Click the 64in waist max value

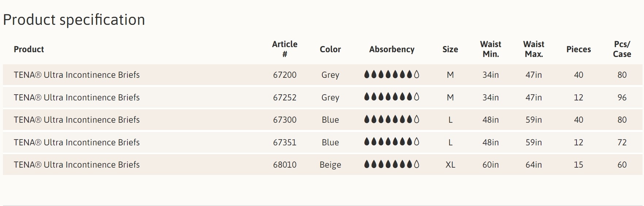533,165
